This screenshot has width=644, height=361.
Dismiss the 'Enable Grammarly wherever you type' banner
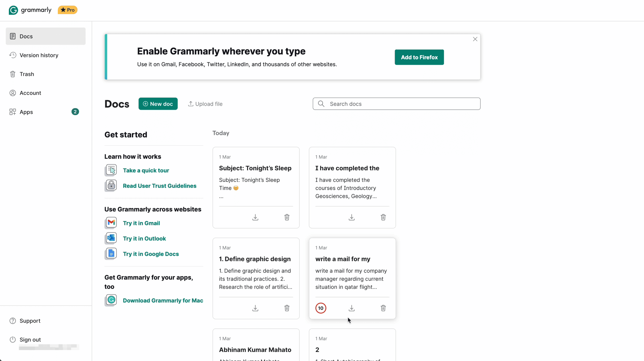(x=475, y=39)
